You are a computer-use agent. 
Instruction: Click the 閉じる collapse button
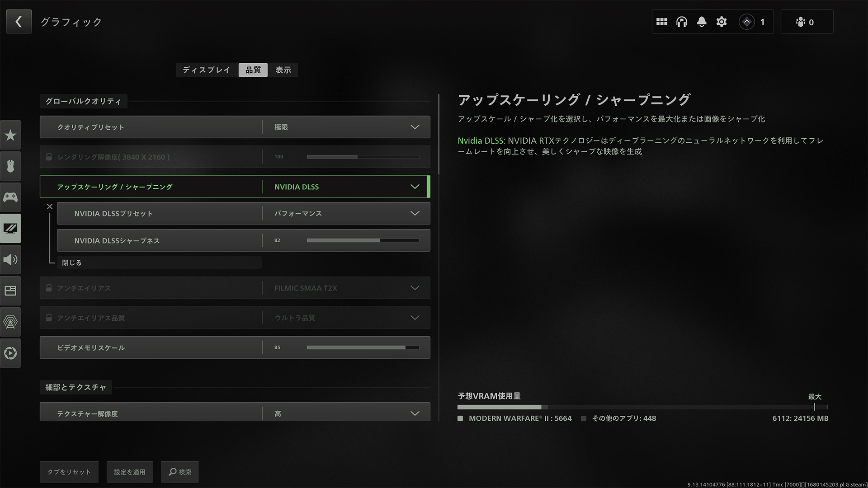tap(159, 263)
